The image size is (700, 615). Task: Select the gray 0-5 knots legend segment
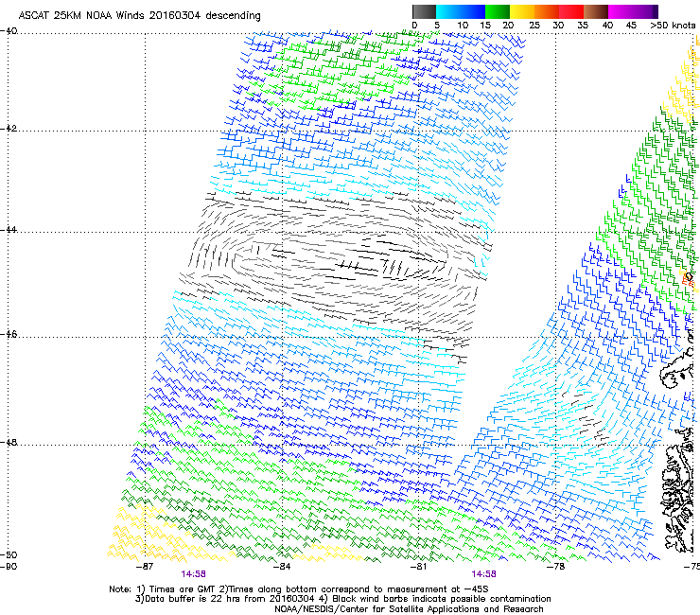[x=424, y=11]
